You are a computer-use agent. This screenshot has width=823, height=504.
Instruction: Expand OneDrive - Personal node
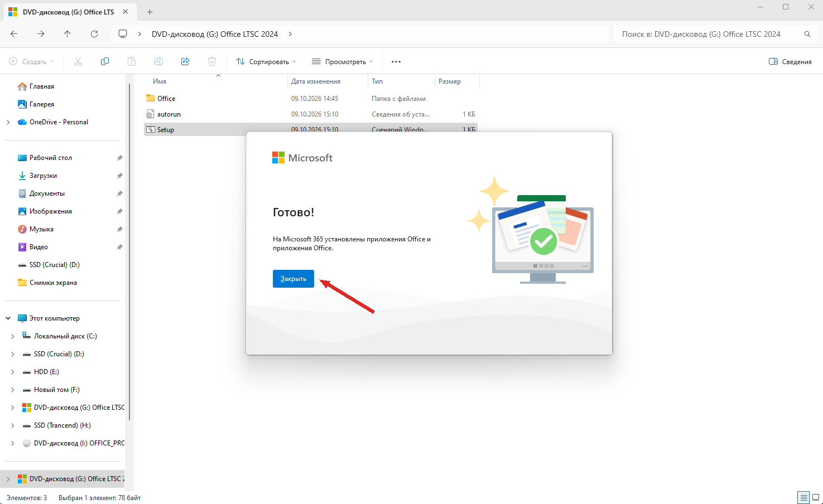[8, 122]
